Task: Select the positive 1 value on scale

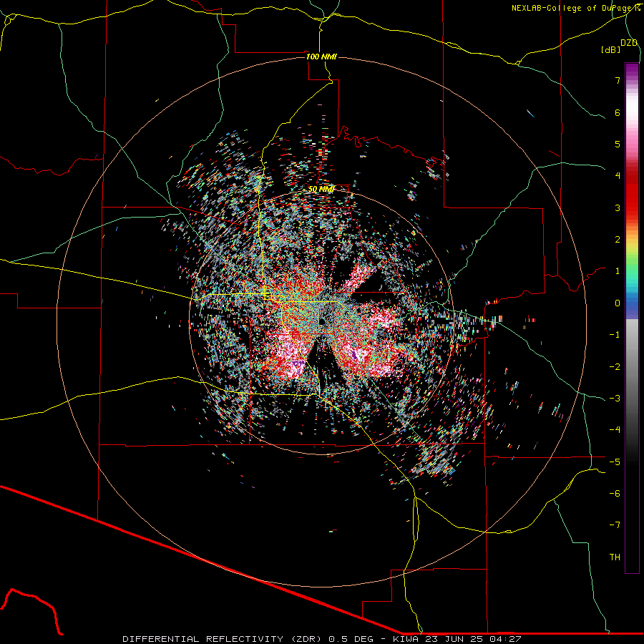Action: point(618,271)
